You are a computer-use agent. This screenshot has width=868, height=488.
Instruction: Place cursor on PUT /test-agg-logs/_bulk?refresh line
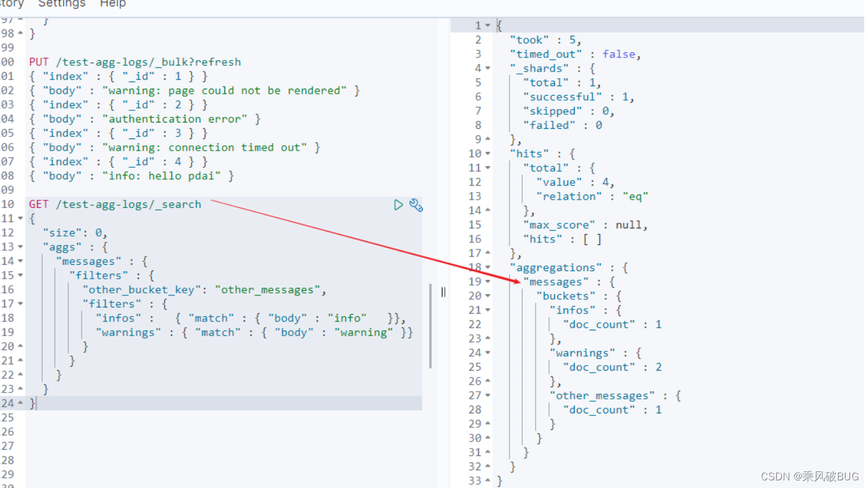(135, 62)
